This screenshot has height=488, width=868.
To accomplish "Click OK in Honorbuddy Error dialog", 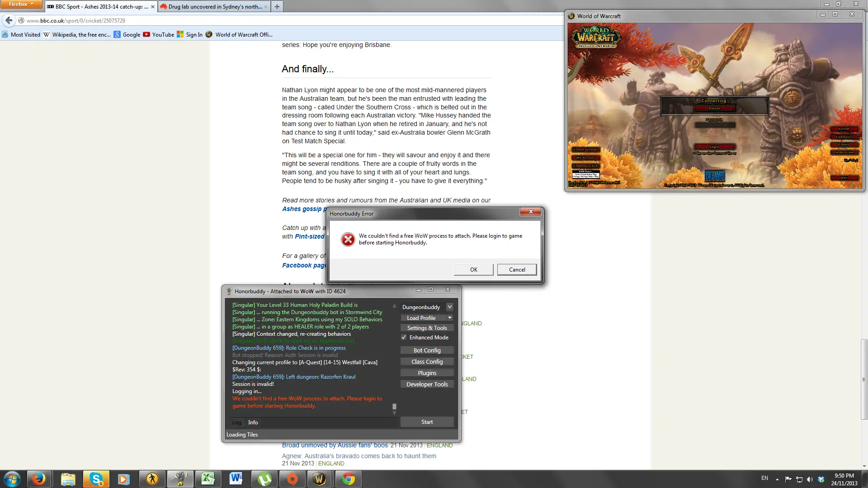I will click(x=473, y=269).
